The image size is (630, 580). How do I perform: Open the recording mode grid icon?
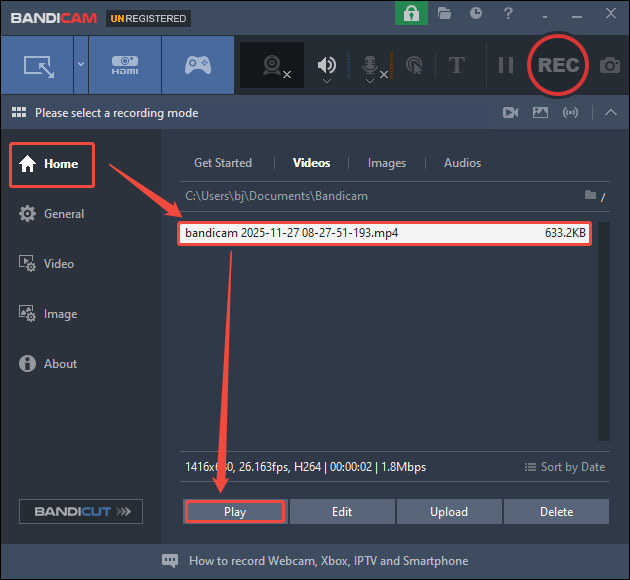click(x=18, y=112)
